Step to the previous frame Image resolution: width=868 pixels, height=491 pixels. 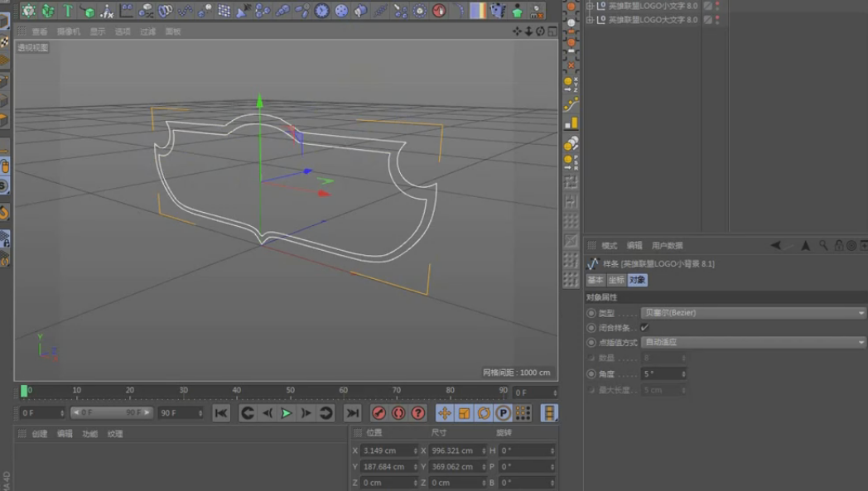[268, 413]
